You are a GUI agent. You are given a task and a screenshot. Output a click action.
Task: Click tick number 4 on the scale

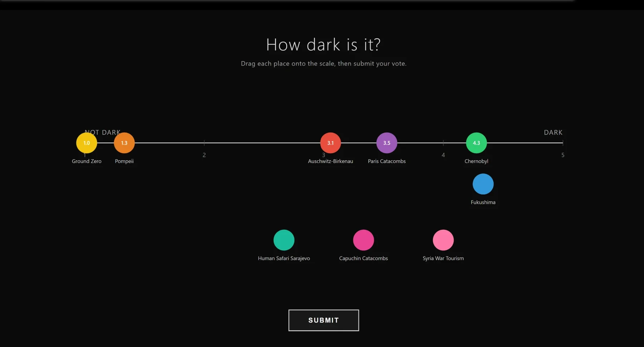443,155
